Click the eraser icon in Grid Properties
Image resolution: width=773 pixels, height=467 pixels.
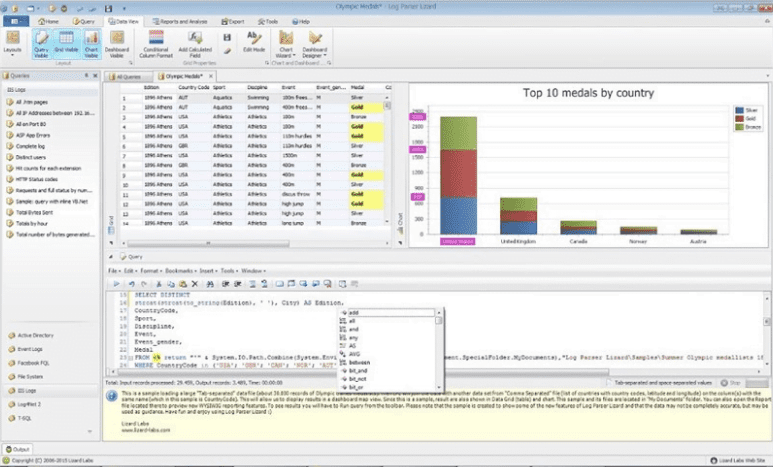[227, 50]
